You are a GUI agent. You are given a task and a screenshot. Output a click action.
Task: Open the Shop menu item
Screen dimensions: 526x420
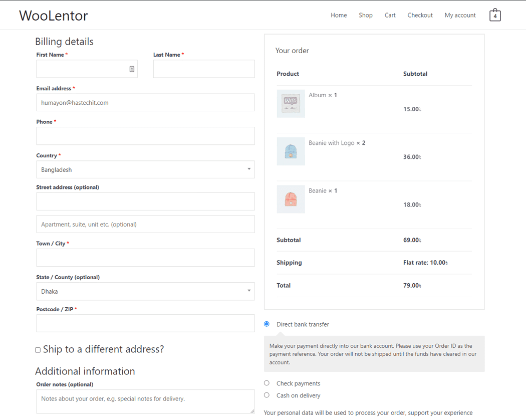click(365, 16)
